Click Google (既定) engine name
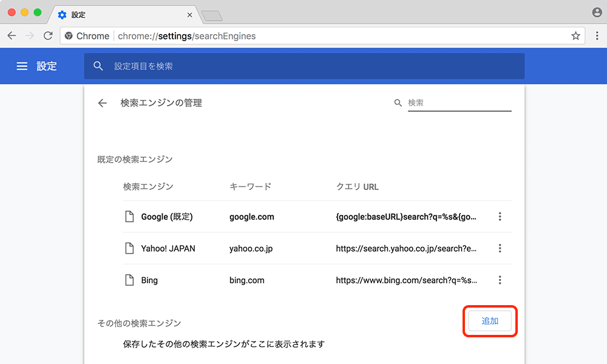 [167, 217]
